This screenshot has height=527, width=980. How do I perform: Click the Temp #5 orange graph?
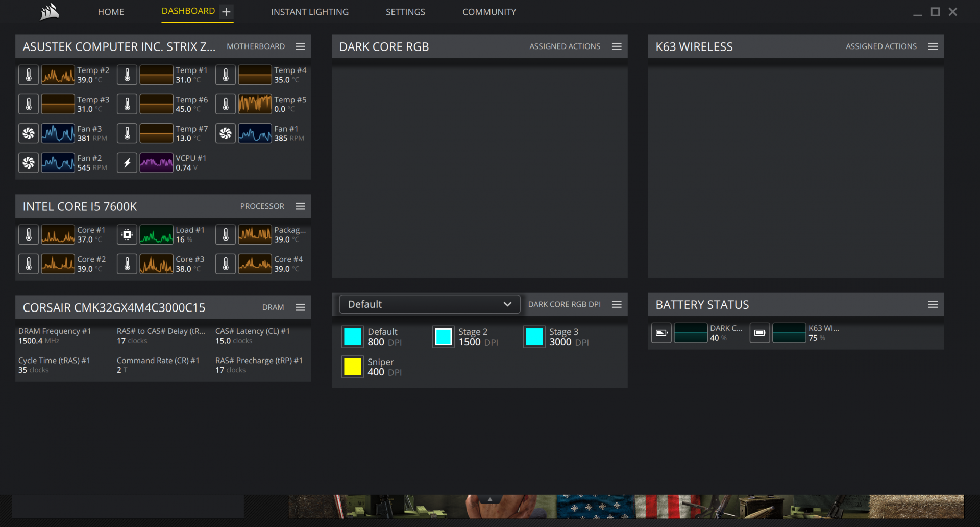click(x=255, y=104)
